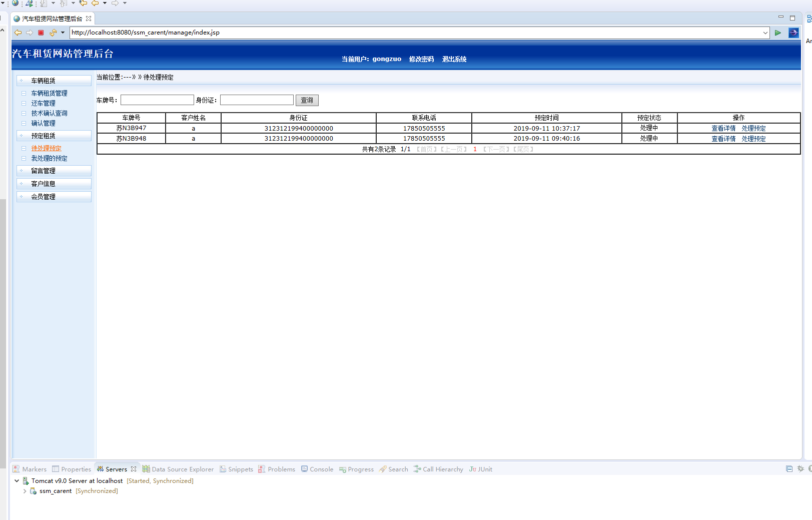Click 处理预定 for plate 苏N3B947
812x520 pixels.
[753, 128]
